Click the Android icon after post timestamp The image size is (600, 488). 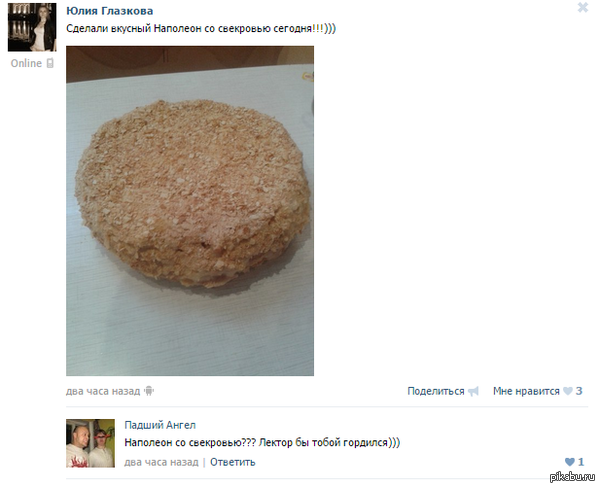point(149,391)
